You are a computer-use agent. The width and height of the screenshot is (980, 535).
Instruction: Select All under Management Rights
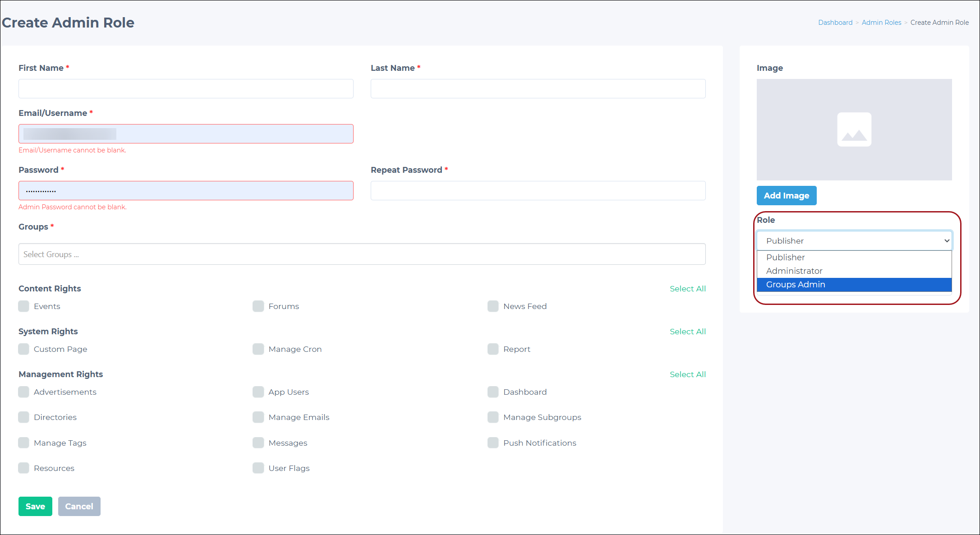coord(688,374)
